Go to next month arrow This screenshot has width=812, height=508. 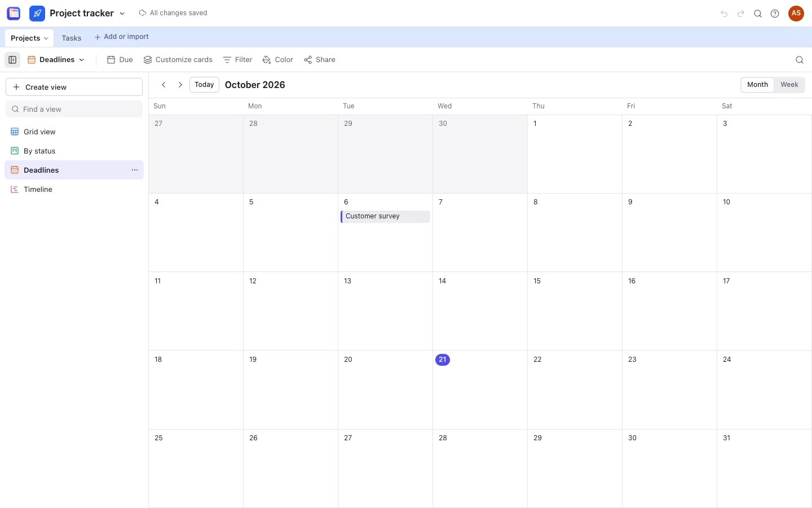pyautogui.click(x=180, y=85)
